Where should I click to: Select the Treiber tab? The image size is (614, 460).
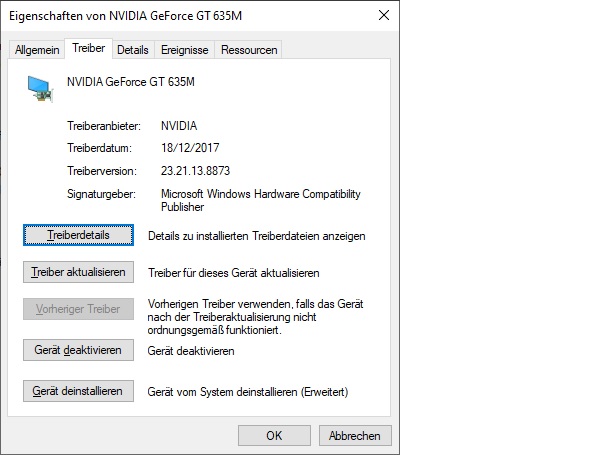(88, 49)
